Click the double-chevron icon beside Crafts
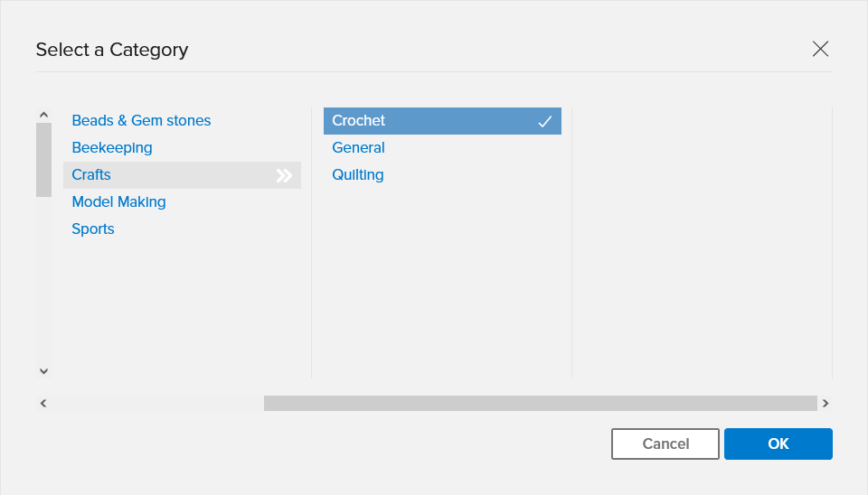This screenshot has width=868, height=495. pos(284,175)
